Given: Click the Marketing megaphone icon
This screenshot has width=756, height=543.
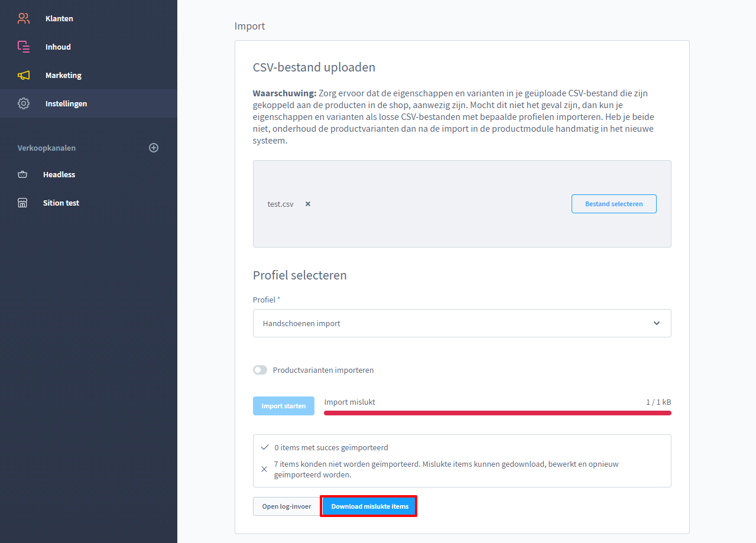Looking at the screenshot, I should [23, 75].
